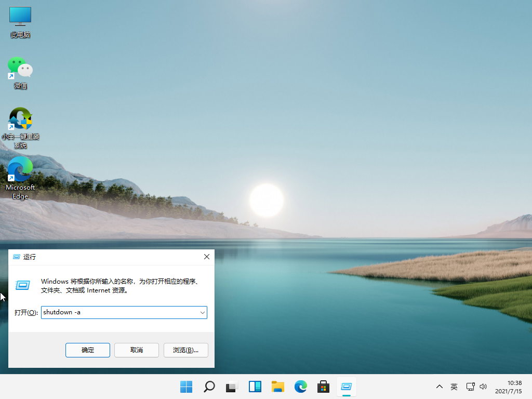
Task: Open taskbar Search magnifier
Action: 209,387
